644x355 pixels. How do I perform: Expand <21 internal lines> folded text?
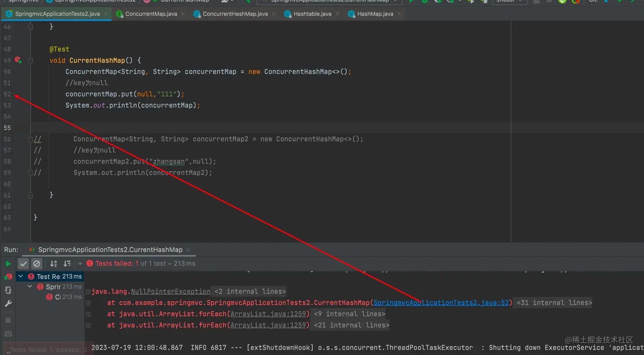[351, 325]
